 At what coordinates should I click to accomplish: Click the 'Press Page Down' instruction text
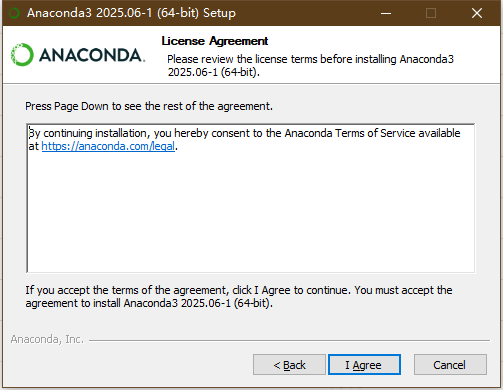[x=149, y=106]
